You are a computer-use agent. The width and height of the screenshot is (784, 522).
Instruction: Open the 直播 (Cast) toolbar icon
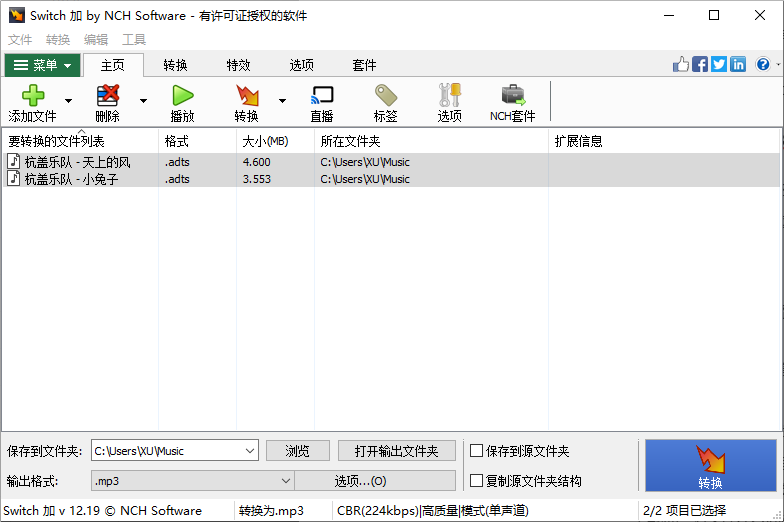point(322,95)
